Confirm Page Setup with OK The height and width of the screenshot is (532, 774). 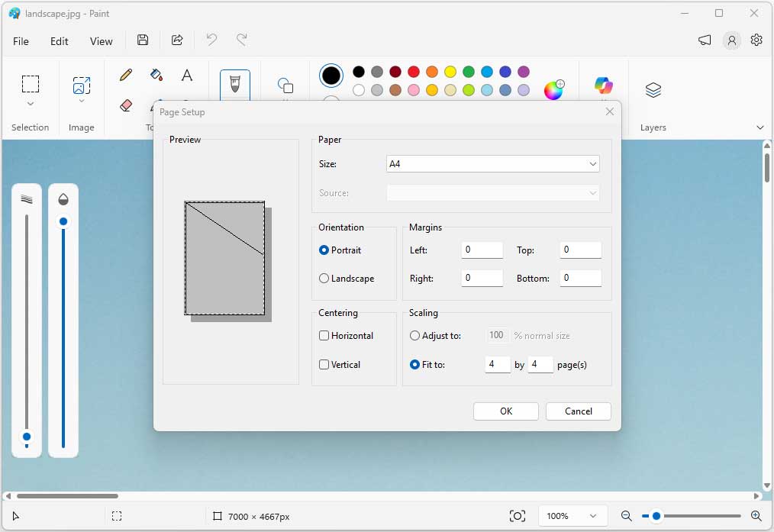(506, 411)
